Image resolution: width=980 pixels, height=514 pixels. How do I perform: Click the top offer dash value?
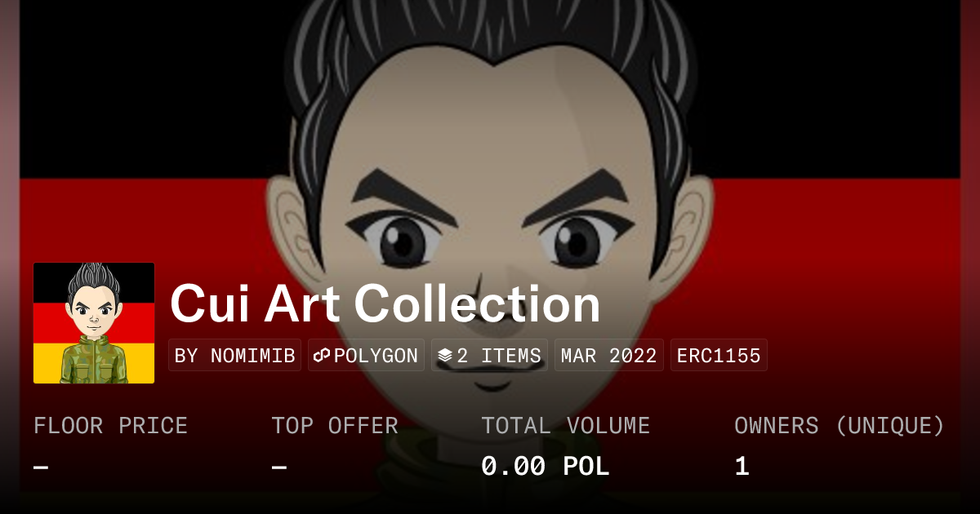coord(279,467)
